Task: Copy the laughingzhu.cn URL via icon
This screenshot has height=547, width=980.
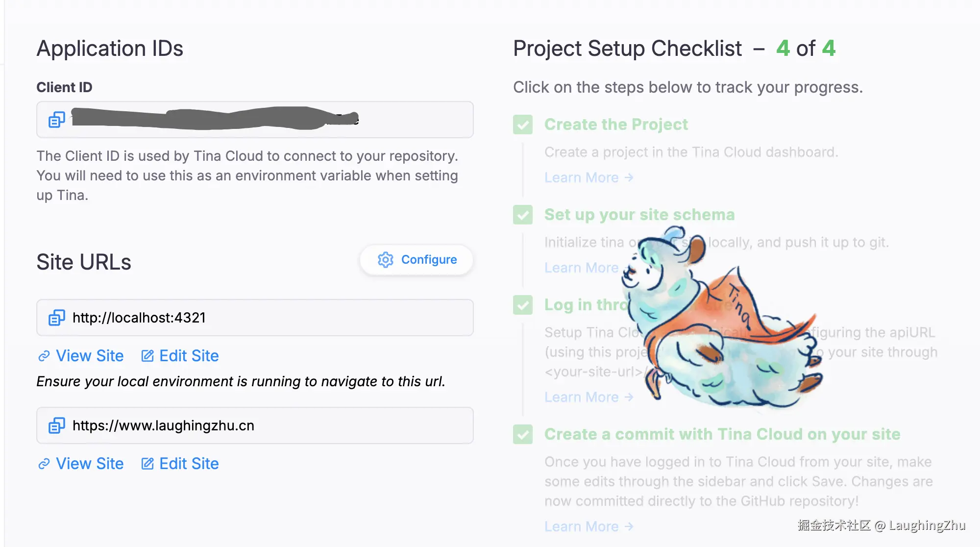Action: [56, 425]
